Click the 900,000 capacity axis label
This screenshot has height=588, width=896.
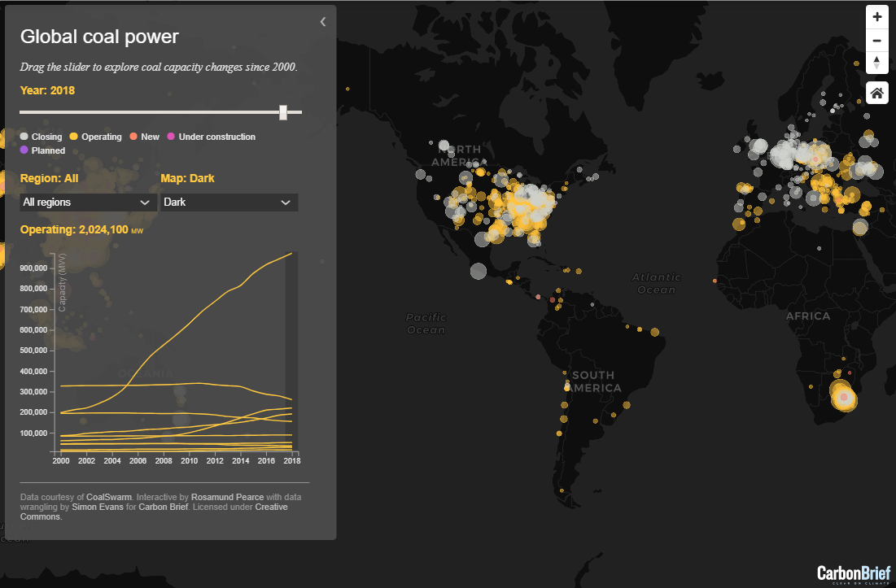pyautogui.click(x=33, y=268)
